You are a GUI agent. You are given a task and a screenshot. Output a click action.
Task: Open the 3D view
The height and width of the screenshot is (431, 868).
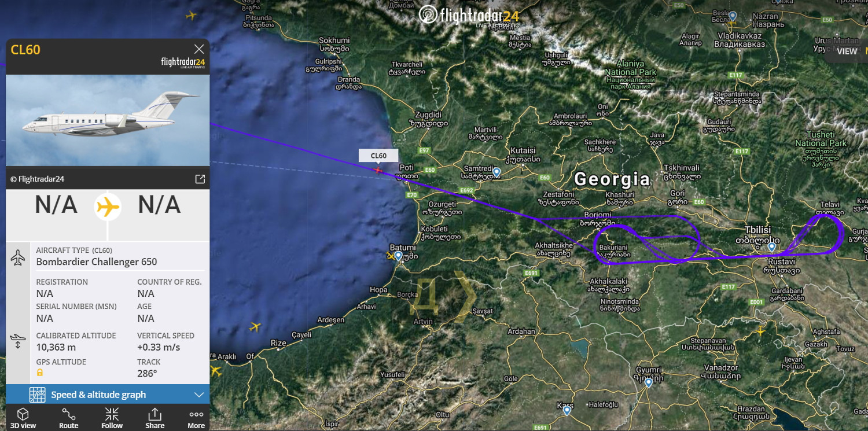pyautogui.click(x=23, y=418)
